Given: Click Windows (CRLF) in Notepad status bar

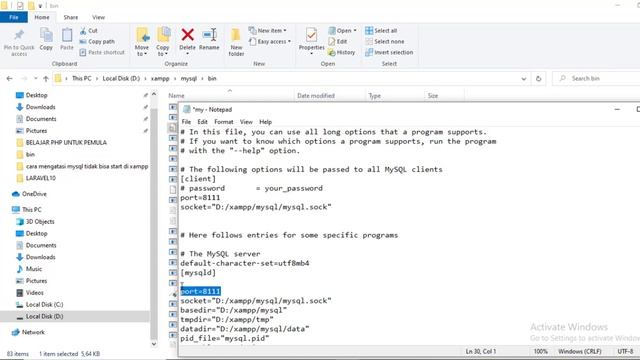Looking at the screenshot, I should pyautogui.click(x=580, y=351).
